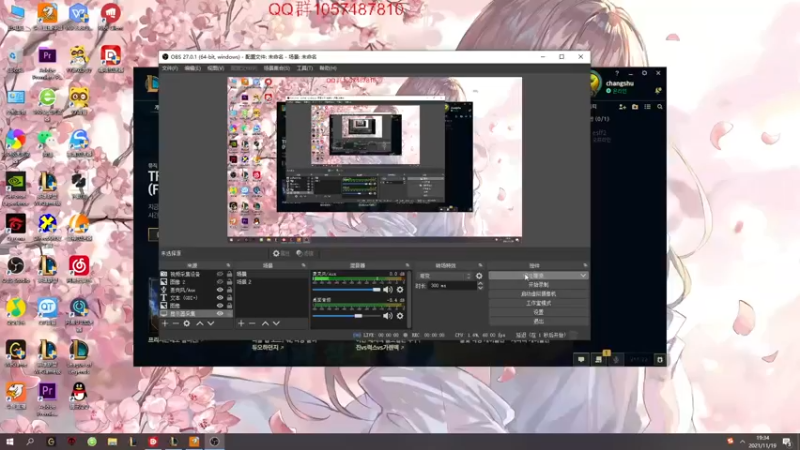Move selected scene up with arrow
800x450 pixels.
[x=265, y=323]
